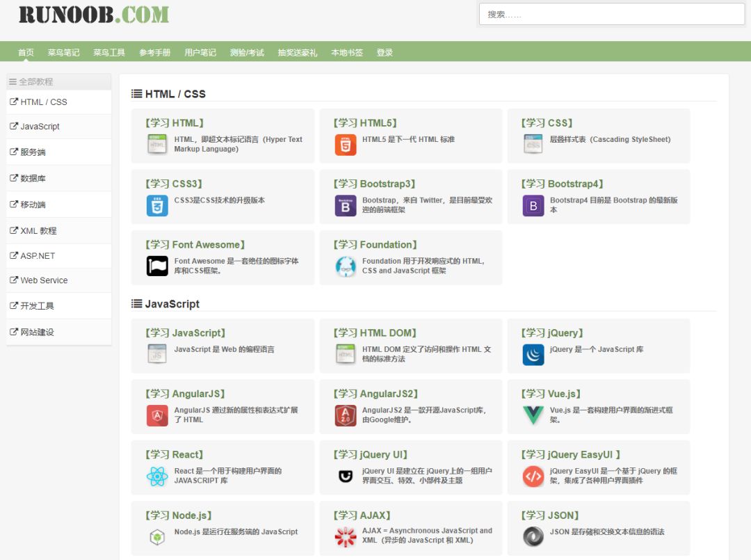Click the JavaScript JS page icon
This screenshot has width=751, height=560.
(x=157, y=354)
